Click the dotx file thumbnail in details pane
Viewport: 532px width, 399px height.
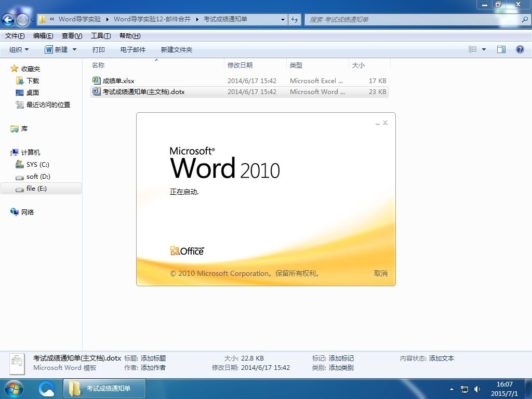17,364
